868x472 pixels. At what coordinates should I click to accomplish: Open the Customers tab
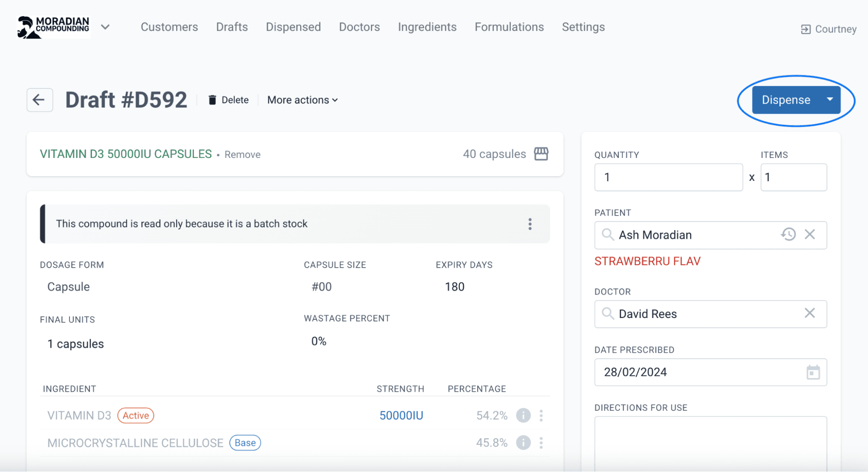pyautogui.click(x=169, y=27)
